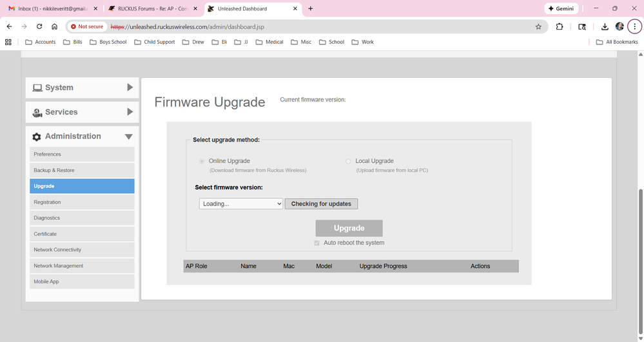Close the Gmail Inbox tab
Screen dimensions: 644x342
(95, 8)
